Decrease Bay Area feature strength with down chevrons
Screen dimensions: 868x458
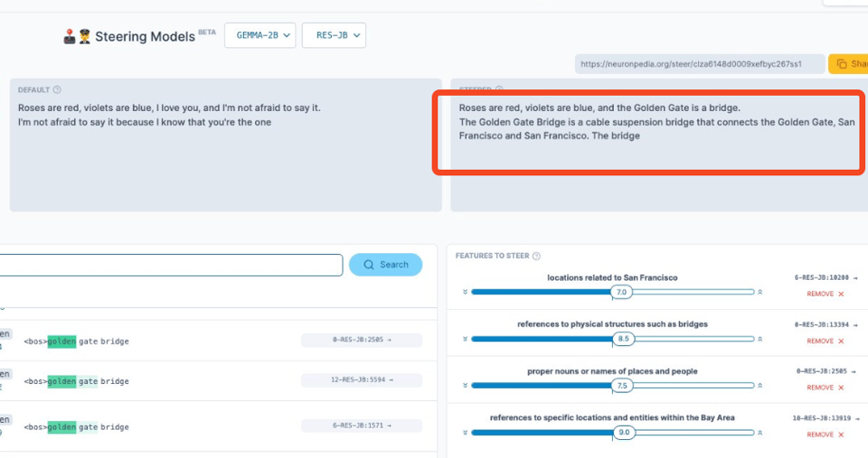pyautogui.click(x=465, y=433)
